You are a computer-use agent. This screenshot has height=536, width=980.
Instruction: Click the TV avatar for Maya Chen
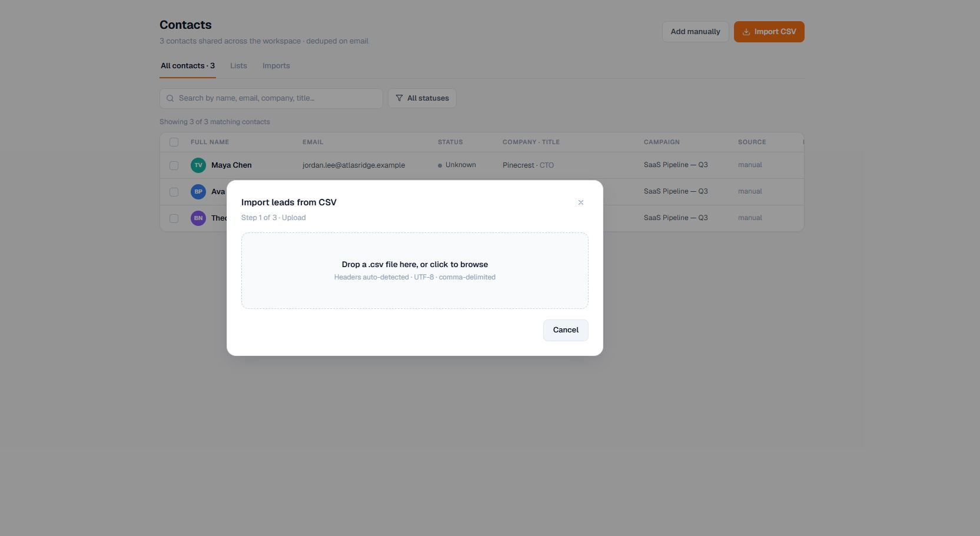coord(198,165)
